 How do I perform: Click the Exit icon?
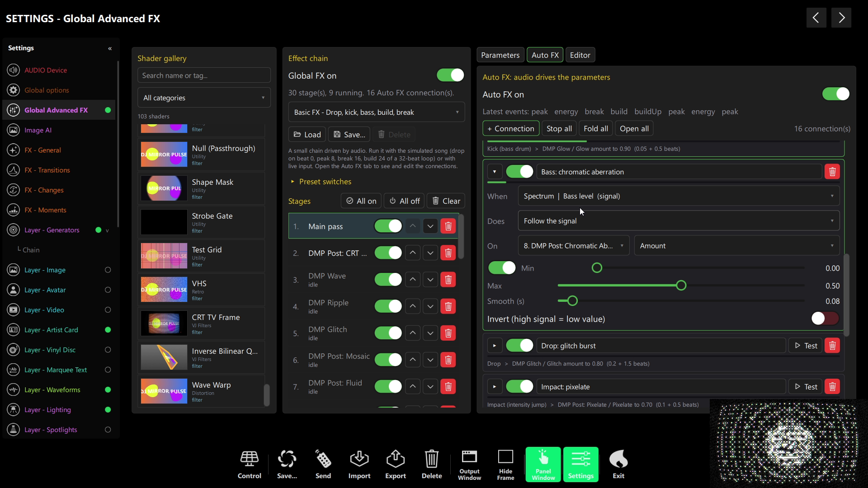[x=618, y=465]
